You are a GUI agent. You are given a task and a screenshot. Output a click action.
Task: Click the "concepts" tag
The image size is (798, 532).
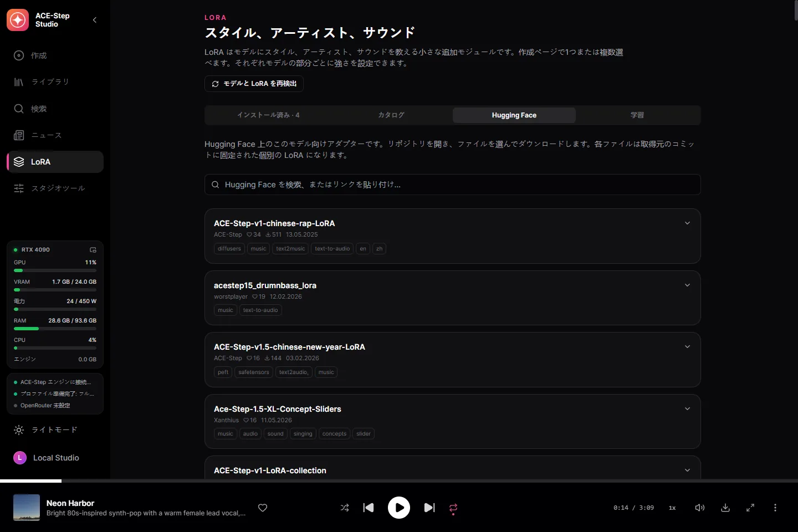[x=334, y=434]
